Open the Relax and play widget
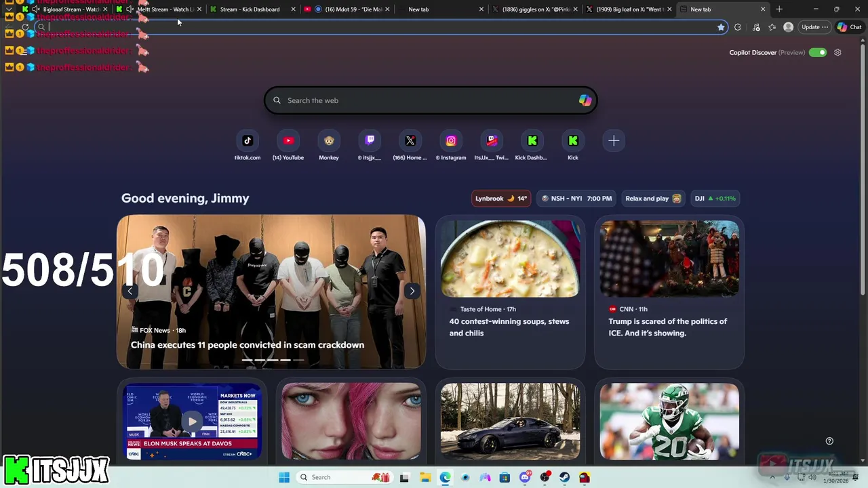Viewport: 868px width, 488px height. (x=653, y=199)
